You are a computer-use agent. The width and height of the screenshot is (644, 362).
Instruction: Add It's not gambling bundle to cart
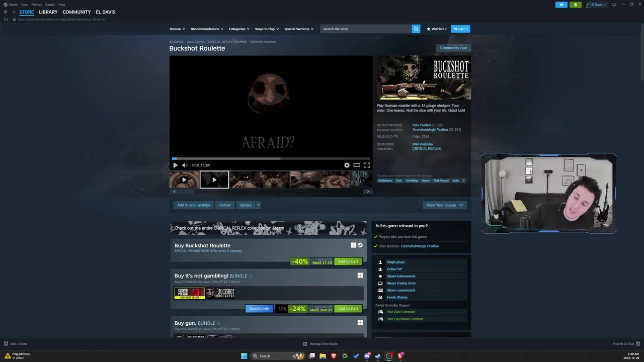(348, 309)
